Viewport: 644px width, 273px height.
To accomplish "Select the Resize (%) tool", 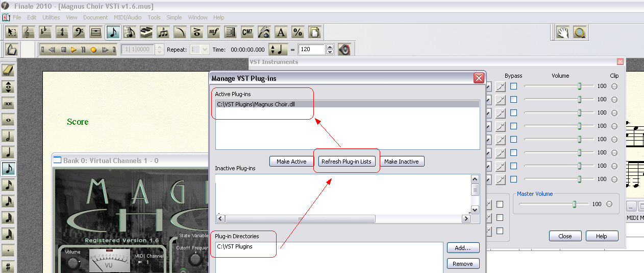I will click(x=298, y=32).
